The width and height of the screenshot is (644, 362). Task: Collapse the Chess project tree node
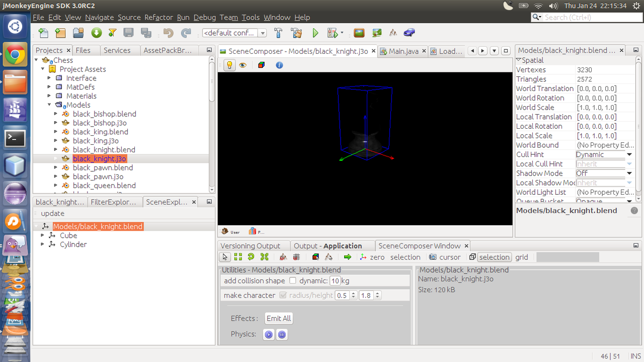[37, 60]
